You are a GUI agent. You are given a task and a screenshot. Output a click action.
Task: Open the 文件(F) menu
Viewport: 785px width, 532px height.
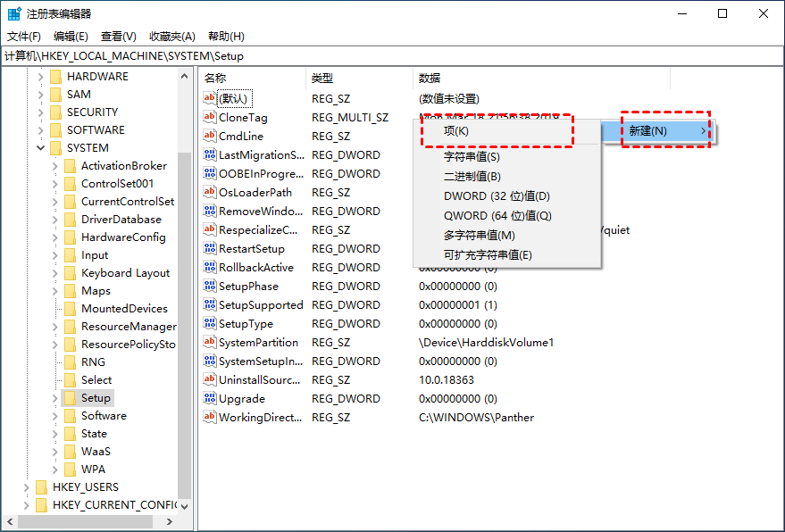(x=24, y=37)
